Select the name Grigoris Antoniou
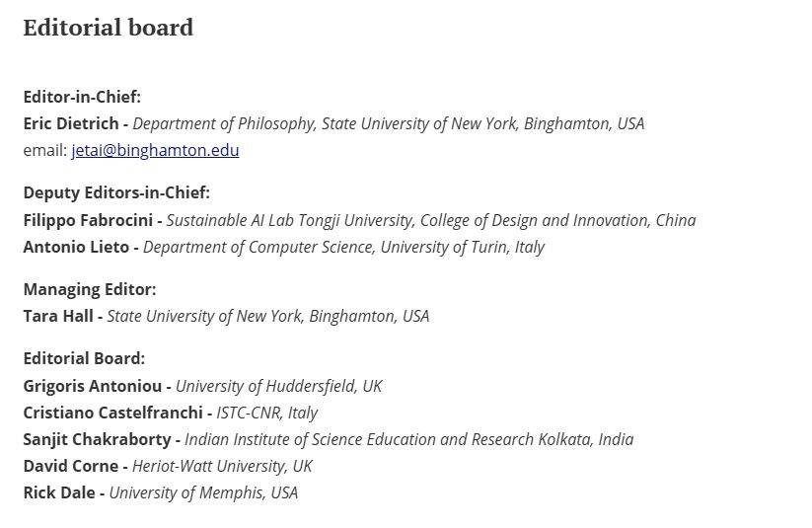 tap(93, 386)
